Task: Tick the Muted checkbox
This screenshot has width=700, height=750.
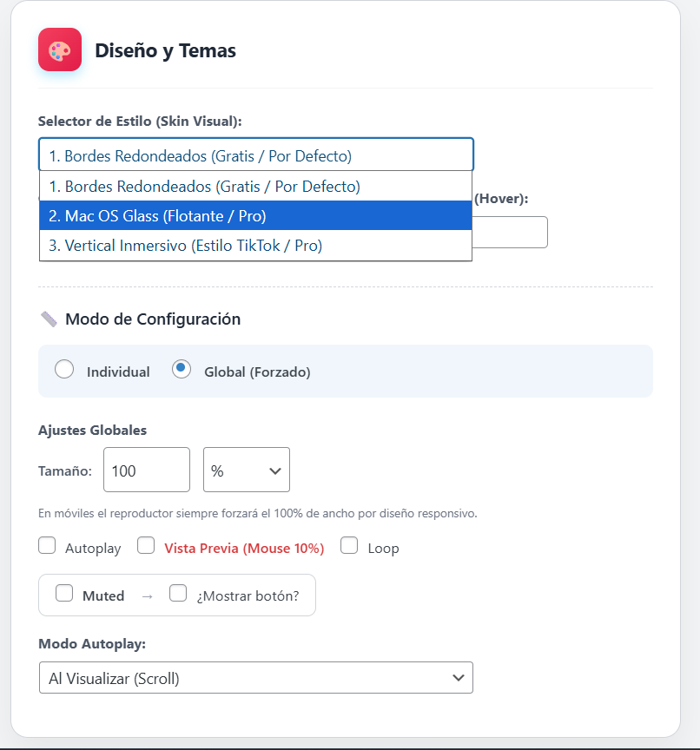Action: click(64, 594)
